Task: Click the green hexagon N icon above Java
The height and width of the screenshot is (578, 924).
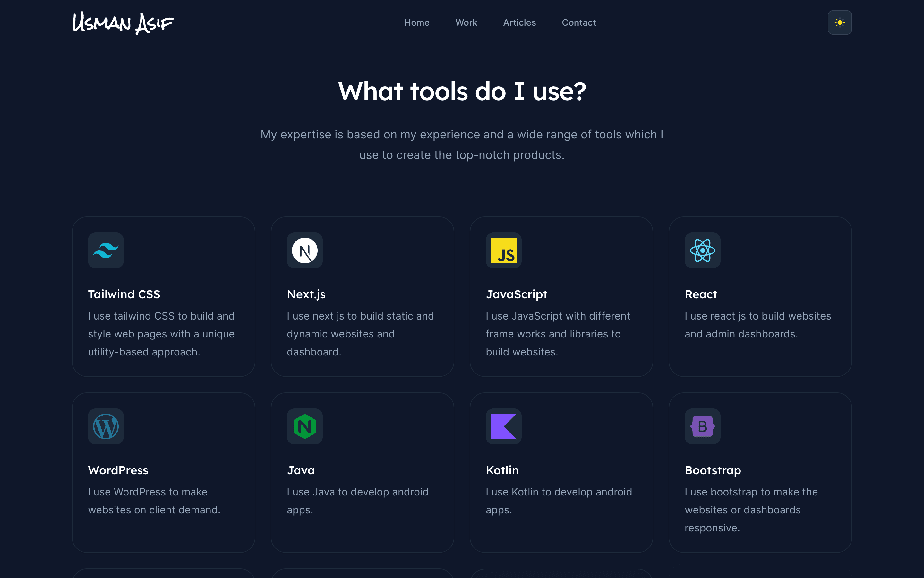Action: (305, 426)
